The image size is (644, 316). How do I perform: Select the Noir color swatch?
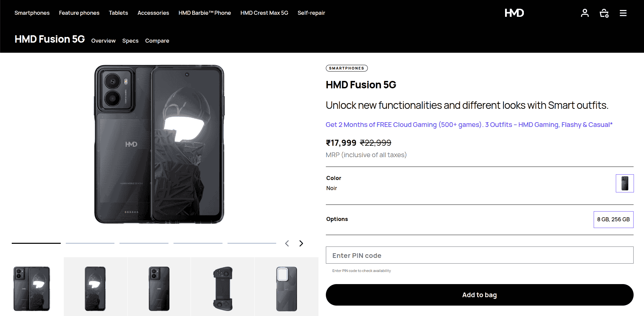(625, 183)
